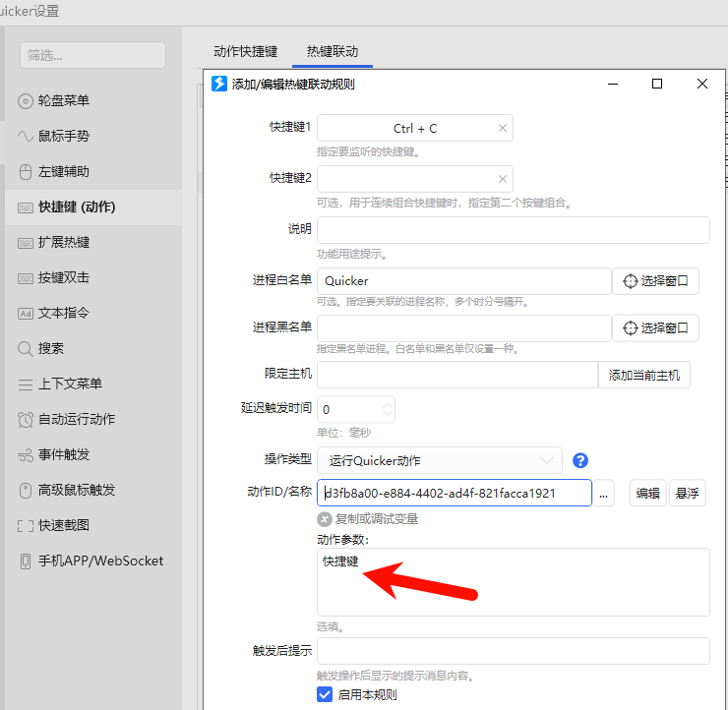Click the 自动运行动作 alarm clock icon
This screenshot has width=728, height=710.
pyautogui.click(x=26, y=420)
